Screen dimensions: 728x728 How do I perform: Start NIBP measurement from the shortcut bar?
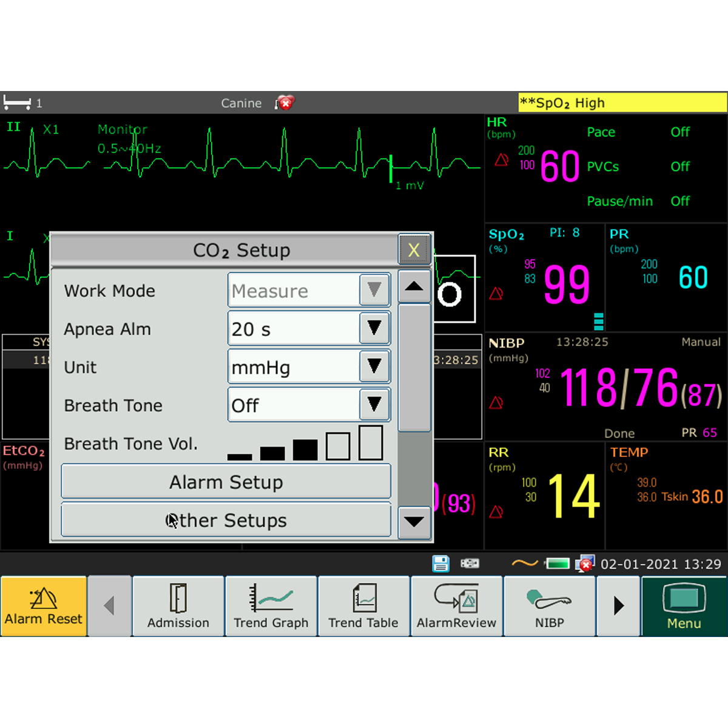pos(550,606)
